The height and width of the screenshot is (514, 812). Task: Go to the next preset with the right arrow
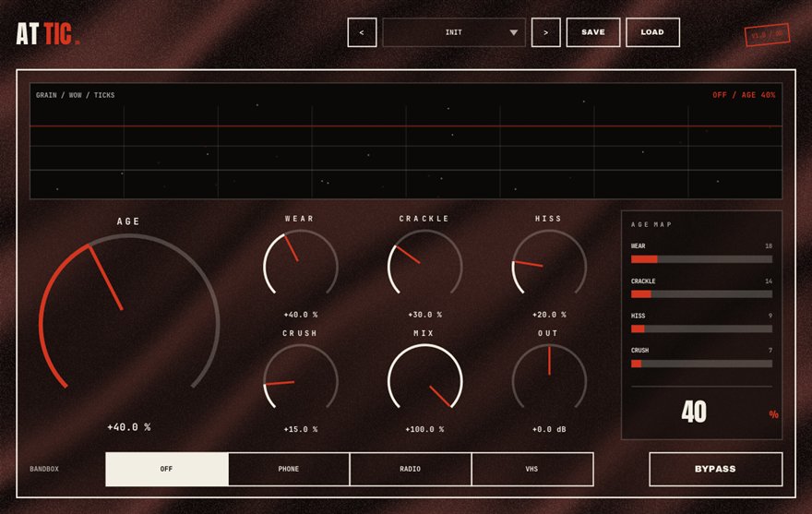click(546, 32)
